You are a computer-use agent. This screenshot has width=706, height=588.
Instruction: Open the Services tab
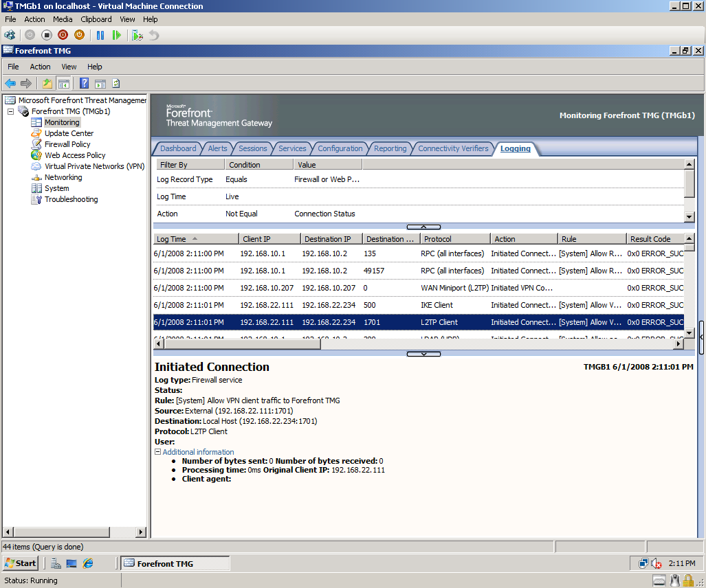click(292, 148)
